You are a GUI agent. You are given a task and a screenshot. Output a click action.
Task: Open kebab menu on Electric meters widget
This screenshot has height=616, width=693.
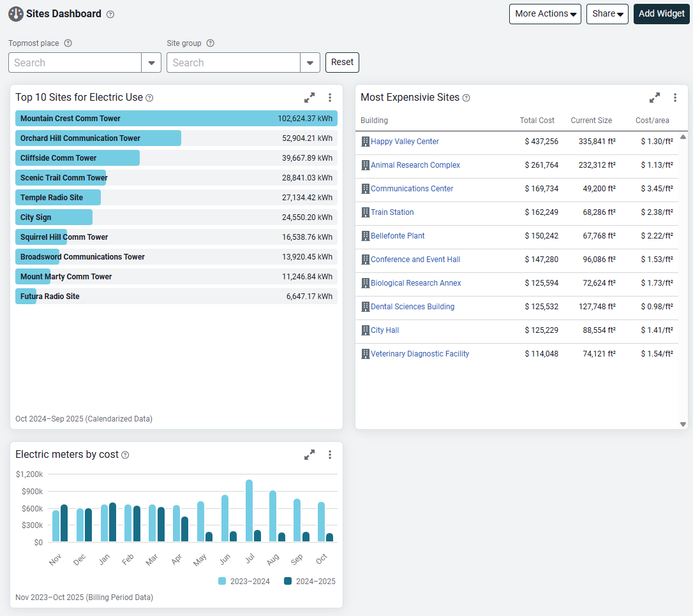point(330,455)
